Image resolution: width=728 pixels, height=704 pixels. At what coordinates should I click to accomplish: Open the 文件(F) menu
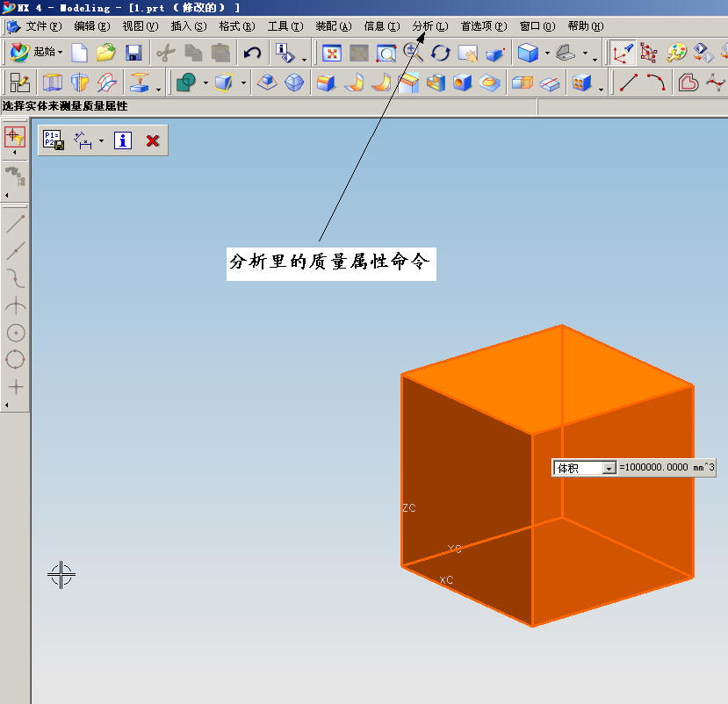[x=44, y=26]
